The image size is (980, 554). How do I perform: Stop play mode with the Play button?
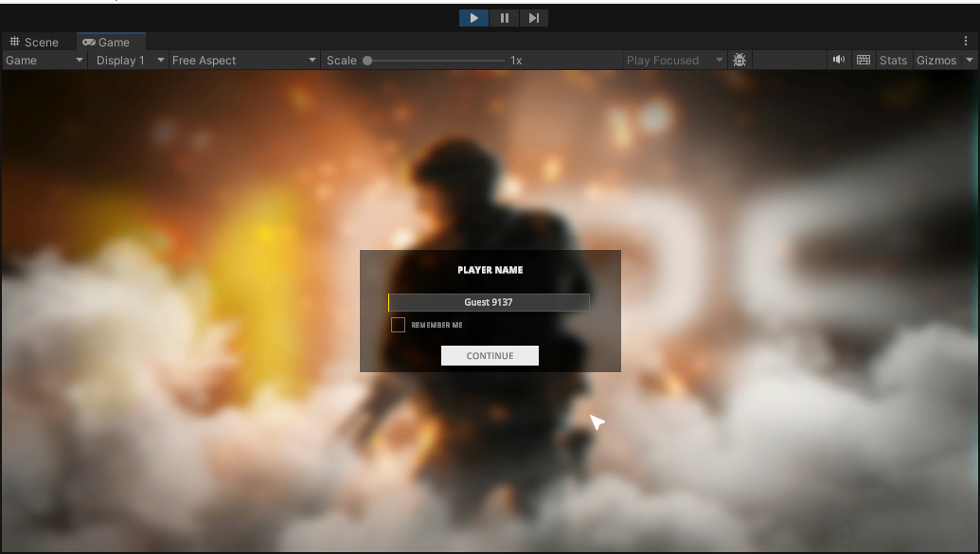473,18
